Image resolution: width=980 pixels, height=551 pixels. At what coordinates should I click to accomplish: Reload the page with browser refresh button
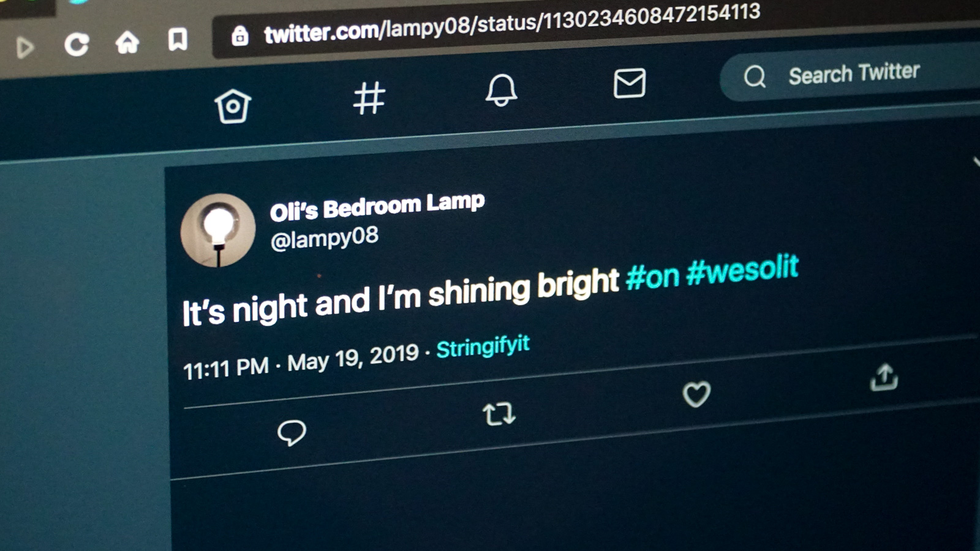pos(77,44)
